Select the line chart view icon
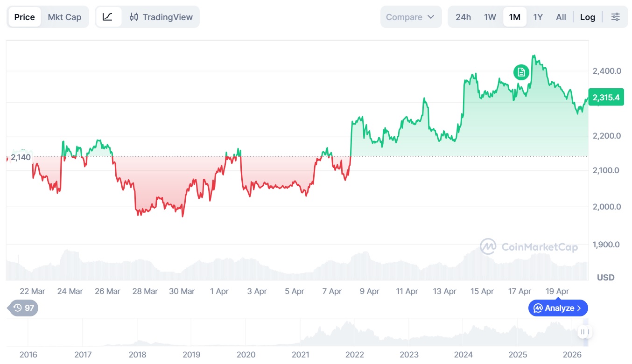 coord(108,17)
